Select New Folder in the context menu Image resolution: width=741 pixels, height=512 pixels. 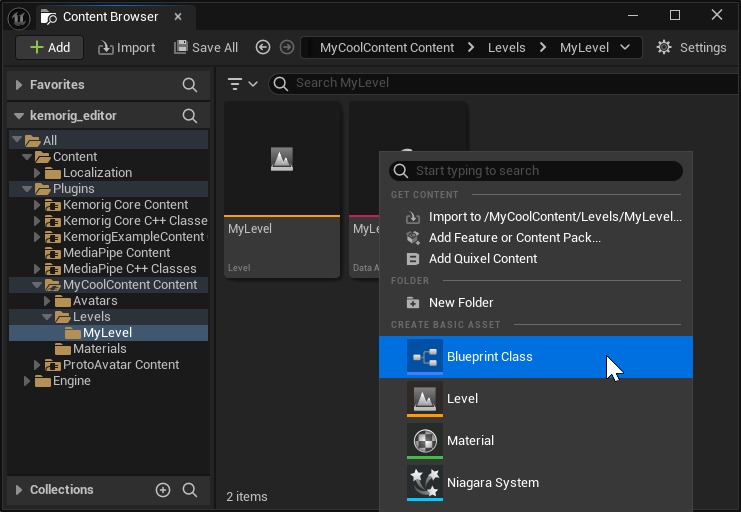(x=460, y=303)
